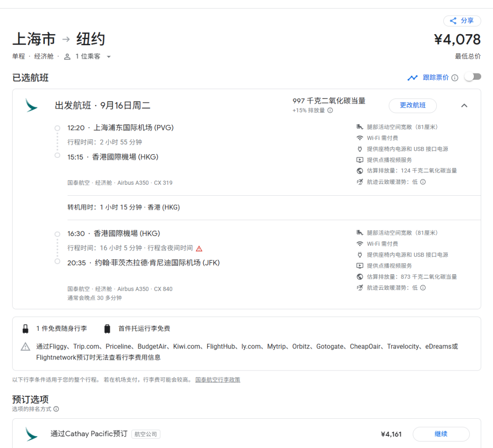Click the baggage warning triangle icon
The height and width of the screenshot is (448, 493).
(x=26, y=347)
